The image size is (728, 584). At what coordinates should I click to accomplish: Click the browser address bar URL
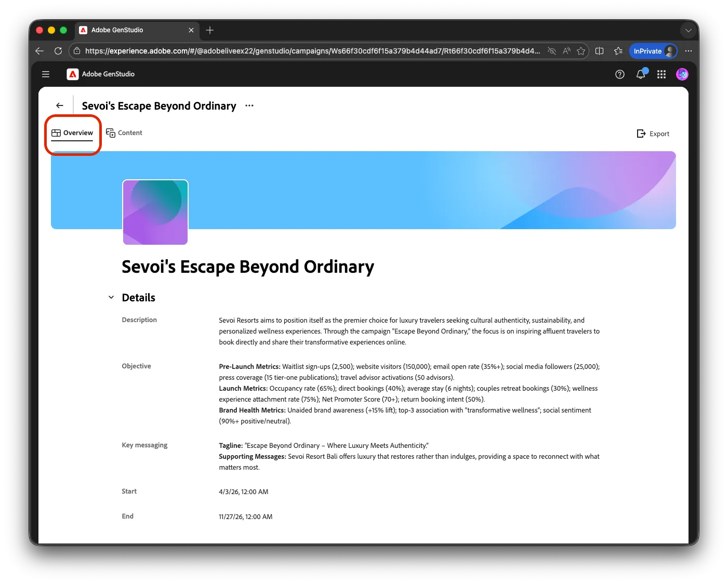coord(312,51)
